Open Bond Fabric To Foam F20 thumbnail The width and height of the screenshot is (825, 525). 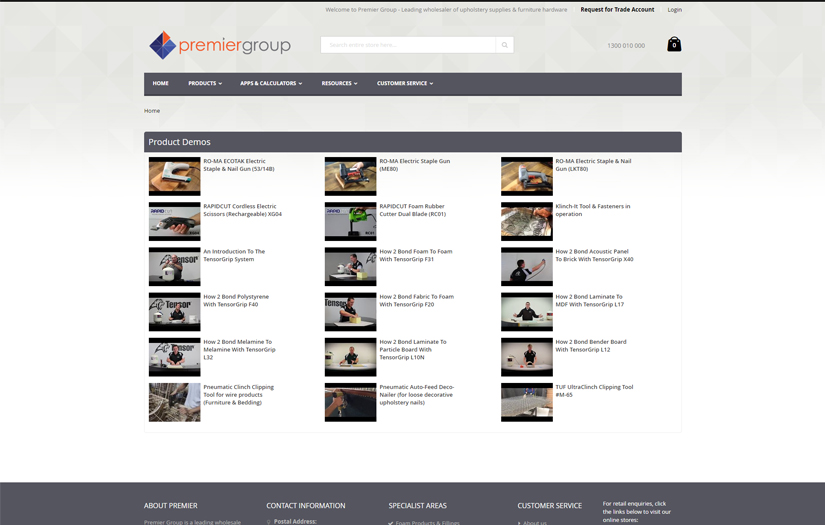pyautogui.click(x=350, y=312)
